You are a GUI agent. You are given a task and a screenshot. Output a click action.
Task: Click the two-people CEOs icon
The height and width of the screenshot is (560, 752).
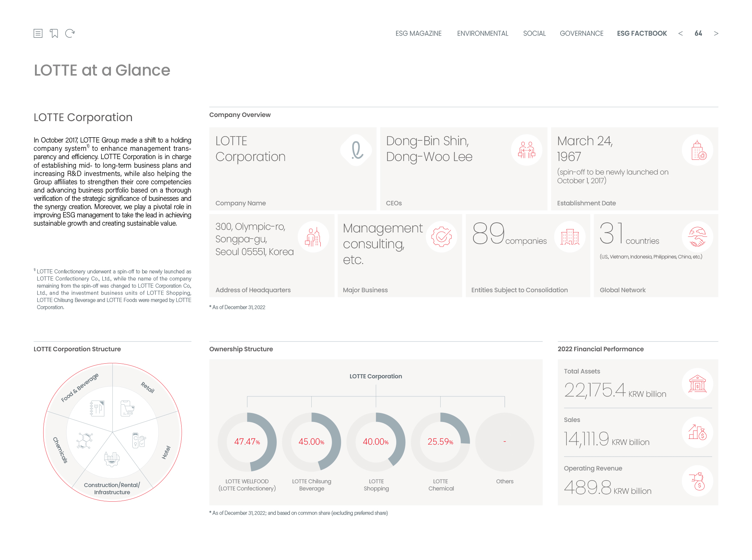[x=527, y=150]
